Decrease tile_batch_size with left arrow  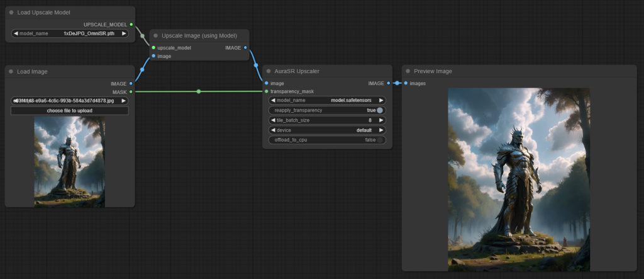click(273, 120)
